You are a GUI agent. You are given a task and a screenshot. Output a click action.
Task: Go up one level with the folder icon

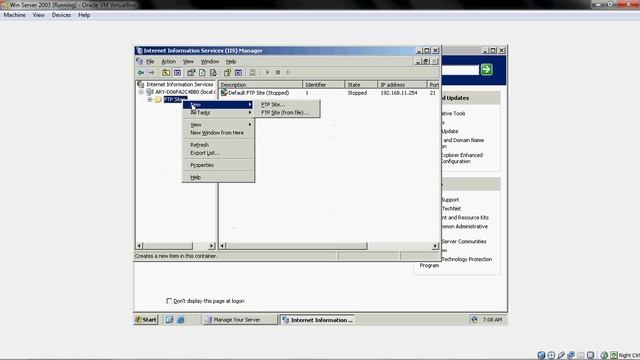pyautogui.click(x=166, y=73)
